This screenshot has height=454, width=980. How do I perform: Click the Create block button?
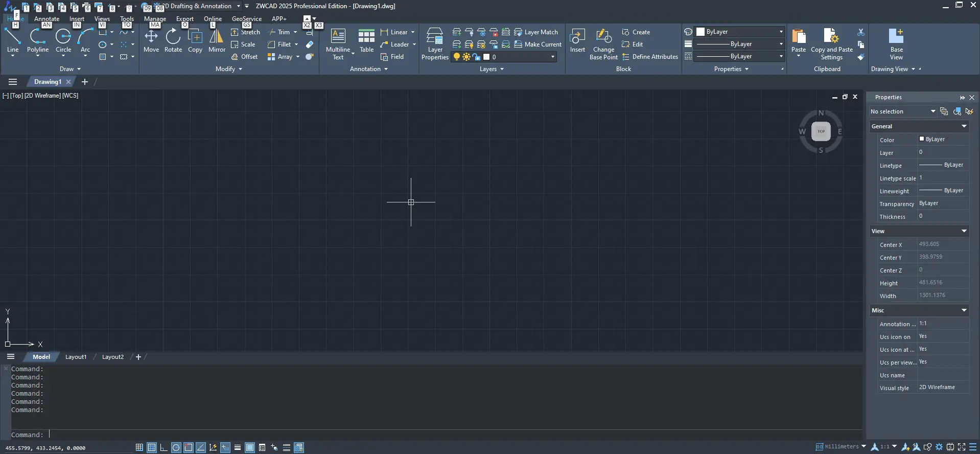pos(636,32)
